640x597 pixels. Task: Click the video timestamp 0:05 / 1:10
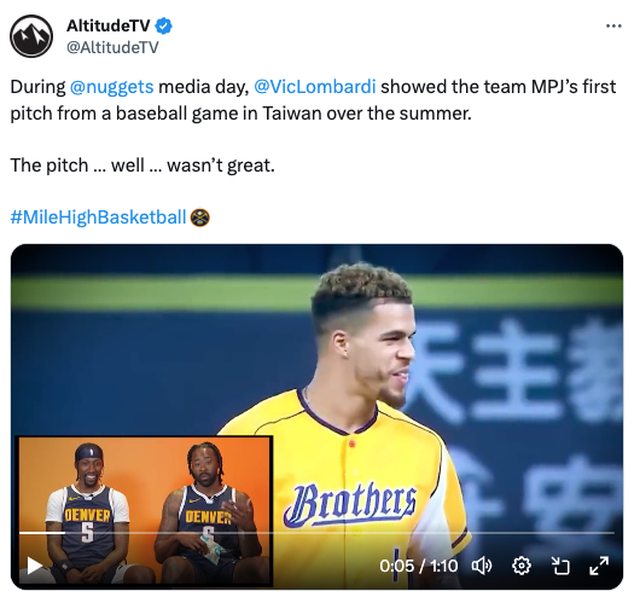(418, 566)
